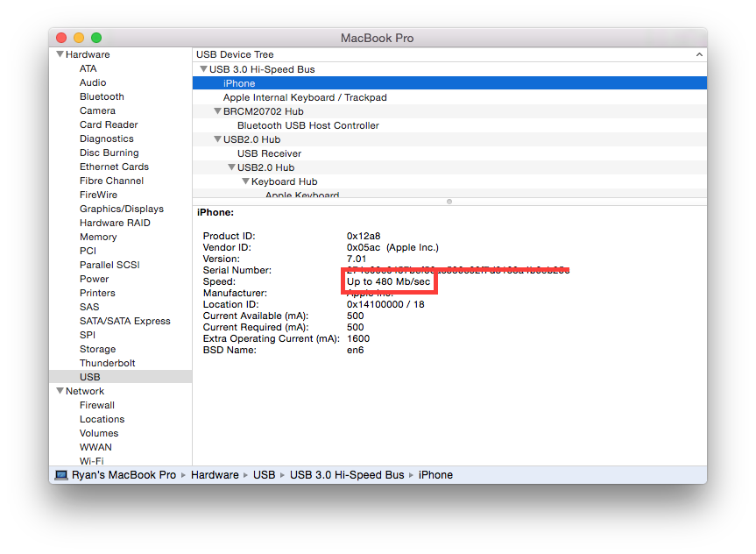
Task: Click the Vendor ID value 0x05ac (Apple Inc.)
Action: (x=392, y=247)
